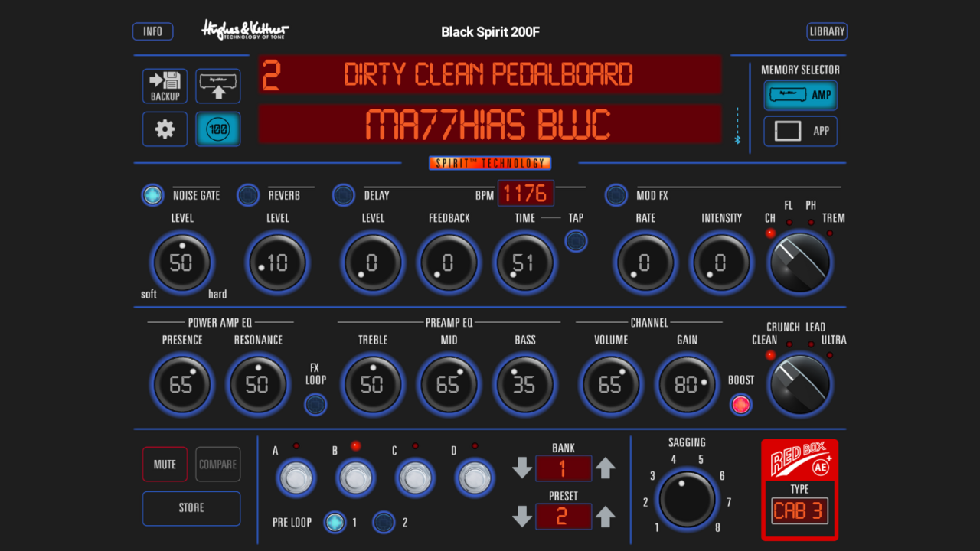This screenshot has height=551, width=980.
Task: Click the Mod FX Intensity knob
Action: click(x=721, y=262)
